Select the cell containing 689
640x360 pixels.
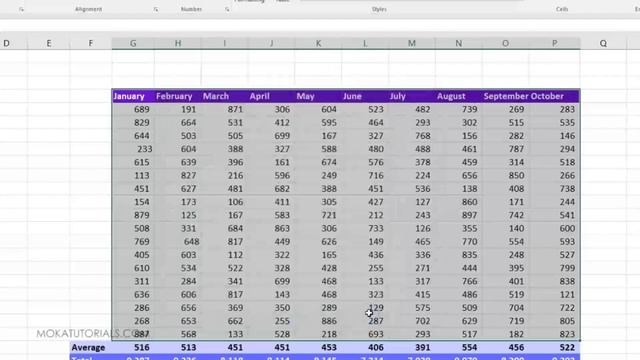coord(133,109)
